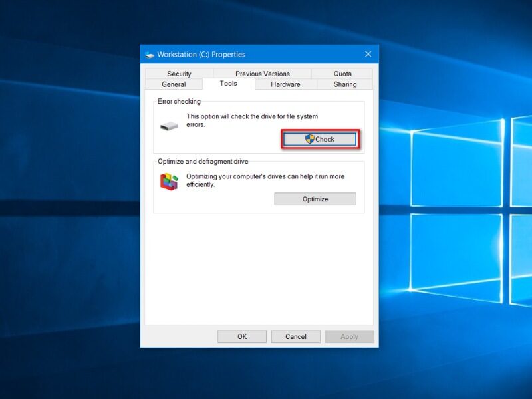Image resolution: width=532 pixels, height=399 pixels.
Task: Select the Tools tab
Action: coord(228,84)
